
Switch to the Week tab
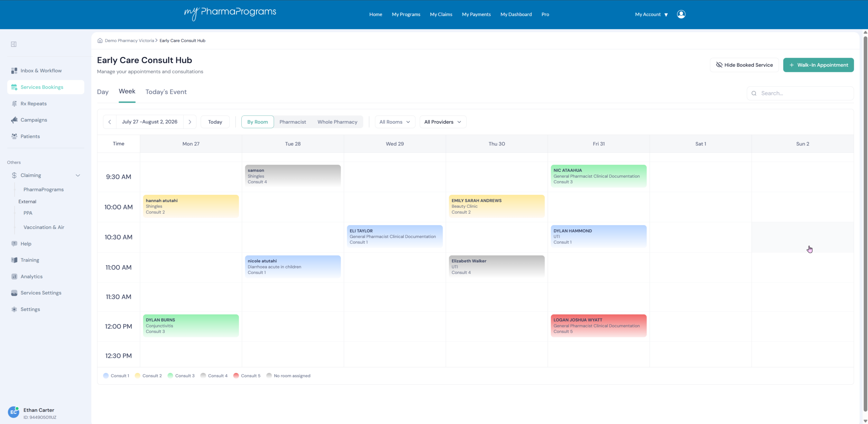(127, 92)
